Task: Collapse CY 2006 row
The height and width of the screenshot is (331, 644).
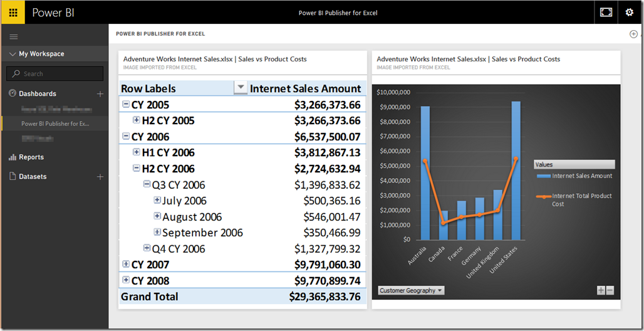Action: pyautogui.click(x=126, y=136)
